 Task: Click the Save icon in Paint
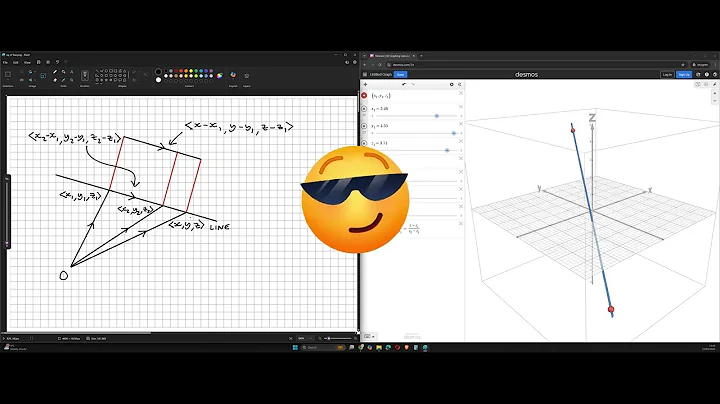[39, 62]
